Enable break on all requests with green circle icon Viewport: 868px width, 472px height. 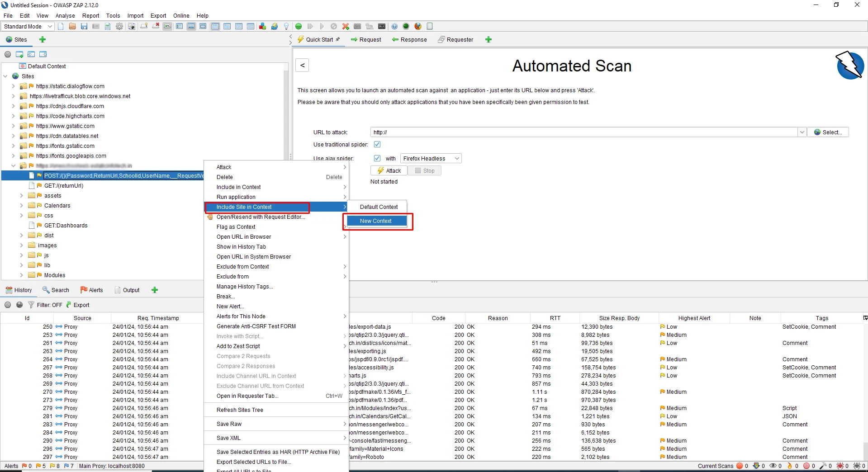(x=299, y=26)
